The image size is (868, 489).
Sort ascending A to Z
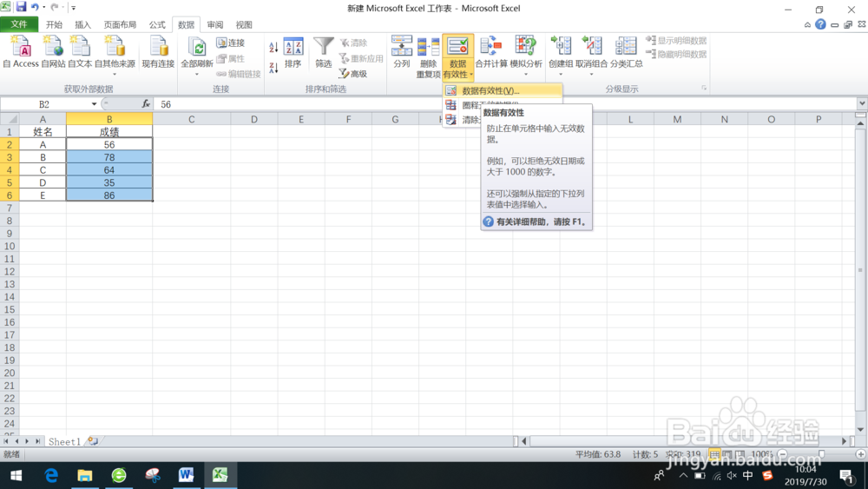click(273, 48)
